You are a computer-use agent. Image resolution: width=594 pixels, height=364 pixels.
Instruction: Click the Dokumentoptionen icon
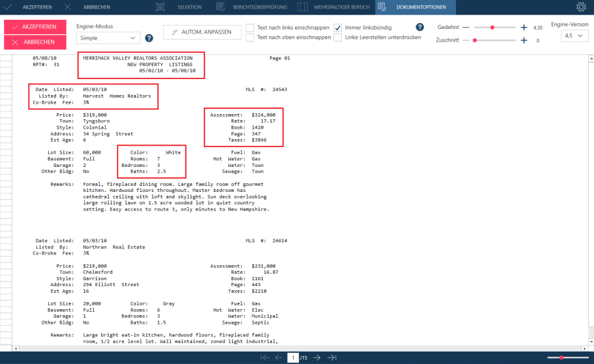click(382, 7)
